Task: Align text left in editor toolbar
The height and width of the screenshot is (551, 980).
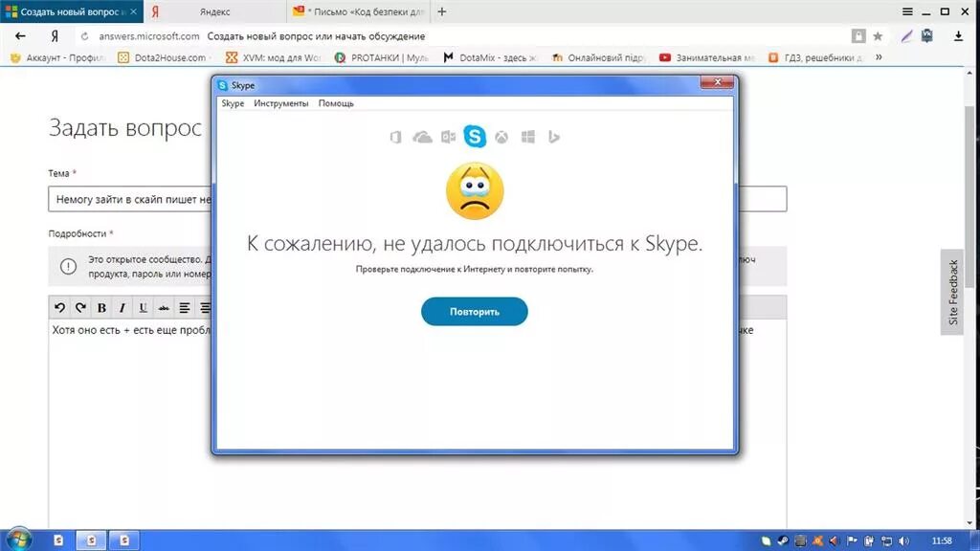Action: (x=185, y=307)
